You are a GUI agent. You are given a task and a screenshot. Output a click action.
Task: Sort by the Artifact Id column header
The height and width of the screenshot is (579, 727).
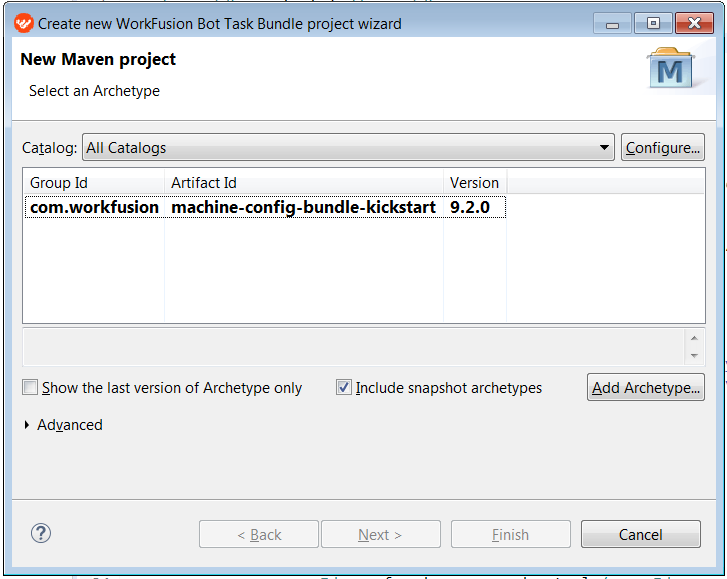[x=304, y=183]
